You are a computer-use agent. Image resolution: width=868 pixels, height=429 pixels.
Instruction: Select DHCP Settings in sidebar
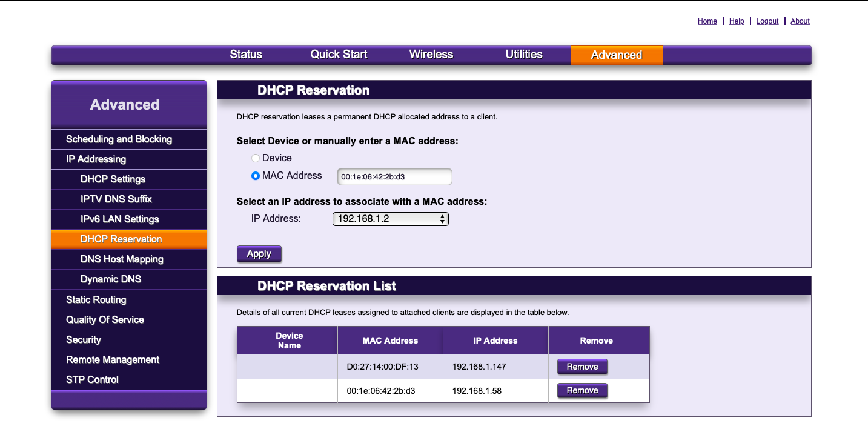pyautogui.click(x=113, y=179)
